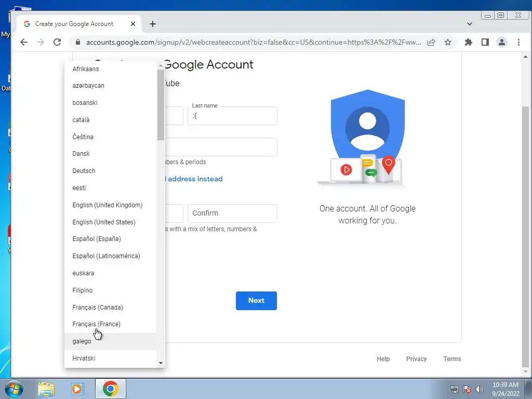Open Chrome three-dot menu

518,42
